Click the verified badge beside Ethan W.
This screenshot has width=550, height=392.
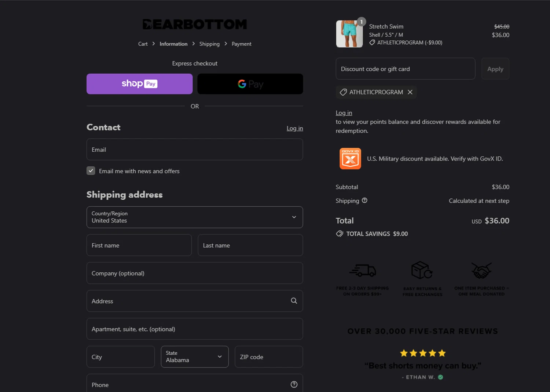(440, 377)
